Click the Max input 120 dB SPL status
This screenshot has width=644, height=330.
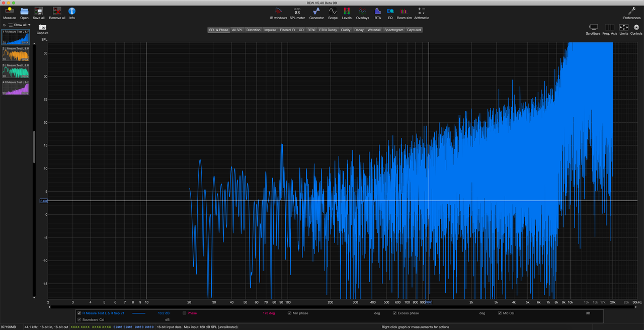tap(211, 327)
